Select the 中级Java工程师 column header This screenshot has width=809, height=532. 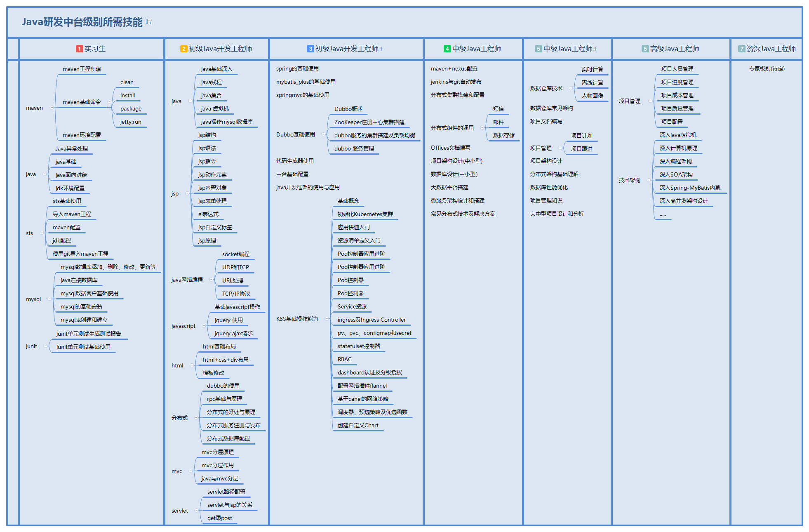pyautogui.click(x=477, y=49)
